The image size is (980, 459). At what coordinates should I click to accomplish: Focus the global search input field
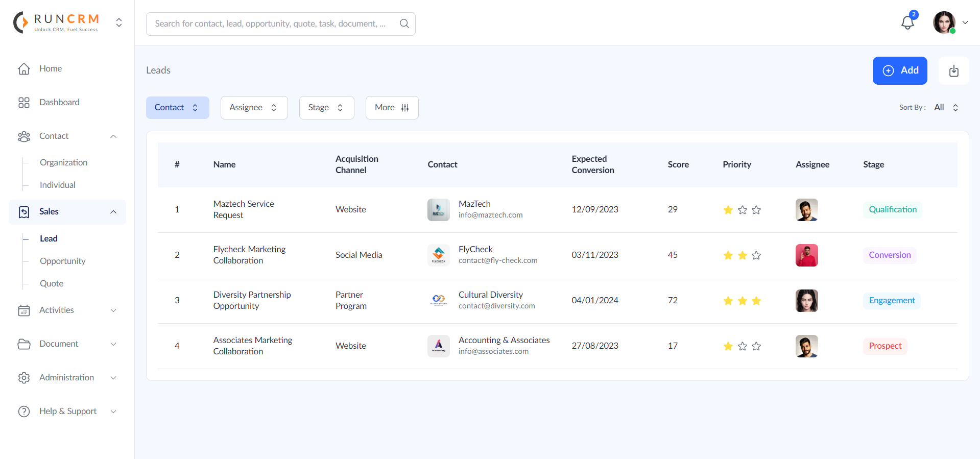tap(271, 23)
